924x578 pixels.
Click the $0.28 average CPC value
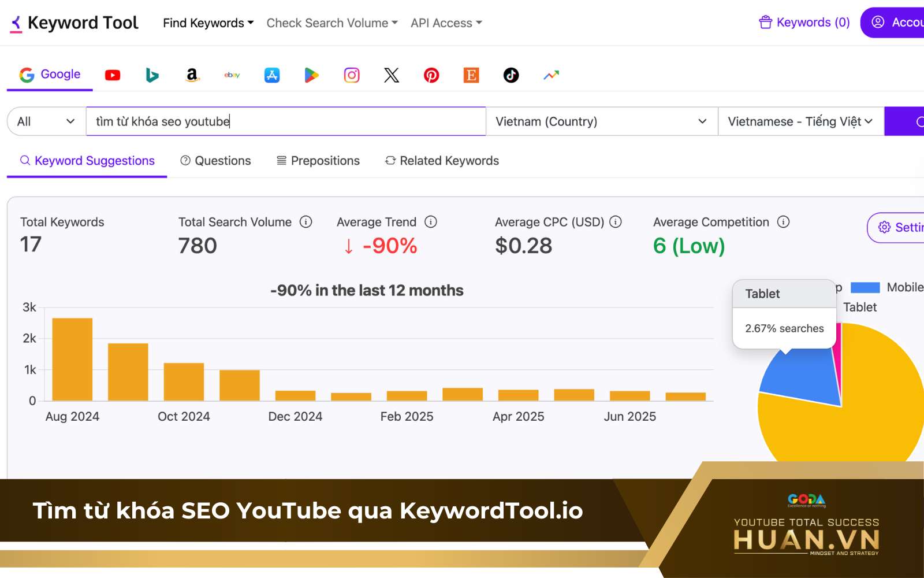pyautogui.click(x=524, y=246)
